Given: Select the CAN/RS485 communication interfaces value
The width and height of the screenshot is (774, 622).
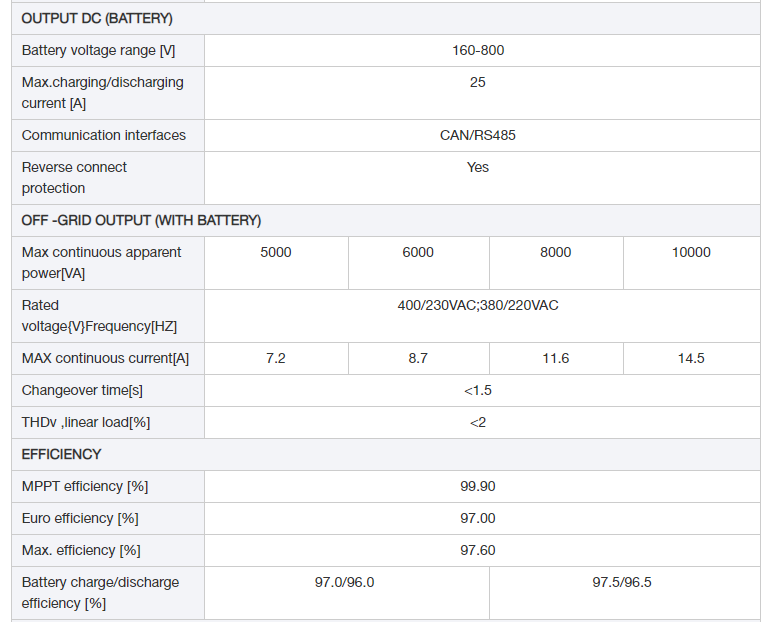Looking at the screenshot, I should [x=478, y=135].
